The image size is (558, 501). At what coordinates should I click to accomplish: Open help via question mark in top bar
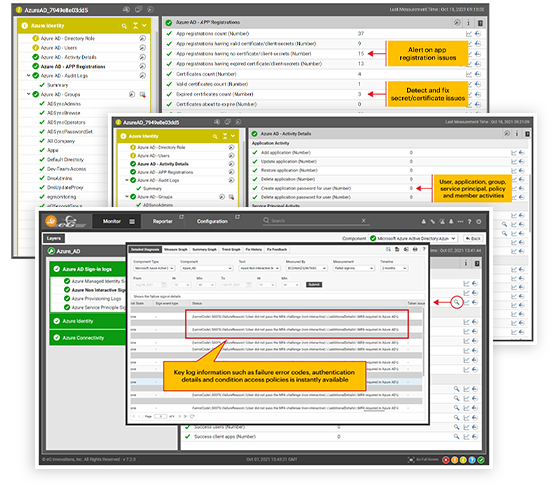tap(469, 222)
